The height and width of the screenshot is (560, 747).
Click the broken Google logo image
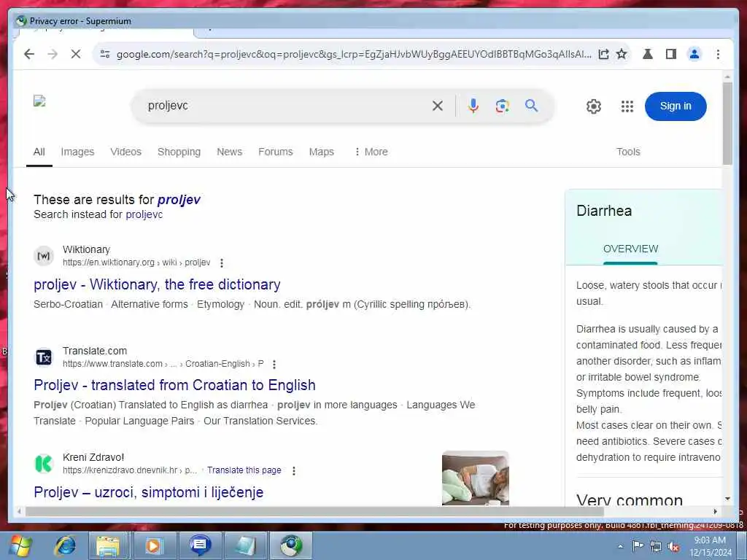pyautogui.click(x=39, y=101)
